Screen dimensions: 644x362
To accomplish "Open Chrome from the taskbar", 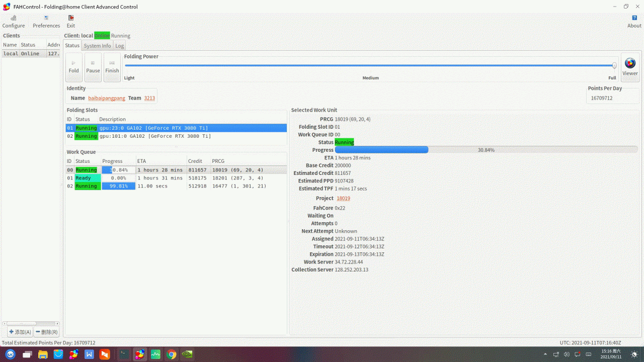I will (x=172, y=354).
